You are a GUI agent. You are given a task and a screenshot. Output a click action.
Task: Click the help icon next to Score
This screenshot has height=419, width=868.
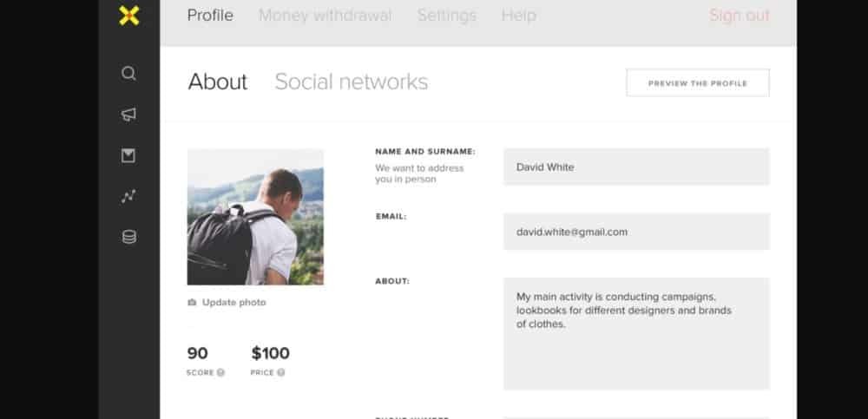pos(220,373)
